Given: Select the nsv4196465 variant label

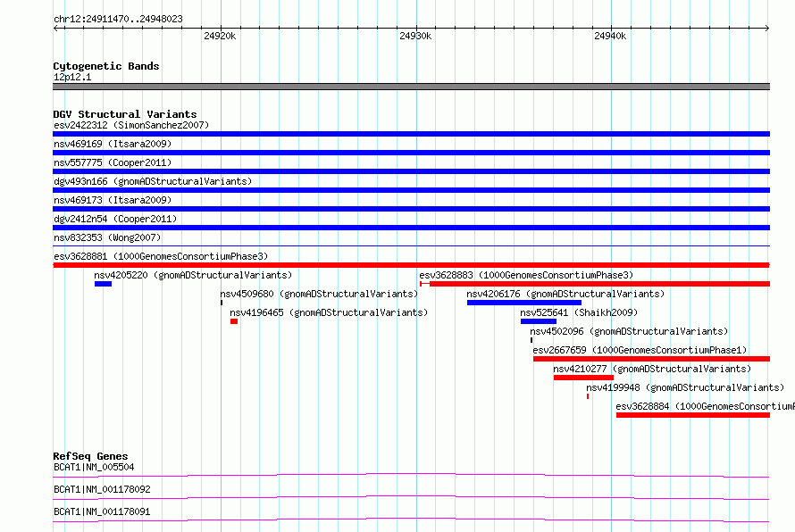Looking at the screenshot, I should tap(329, 312).
